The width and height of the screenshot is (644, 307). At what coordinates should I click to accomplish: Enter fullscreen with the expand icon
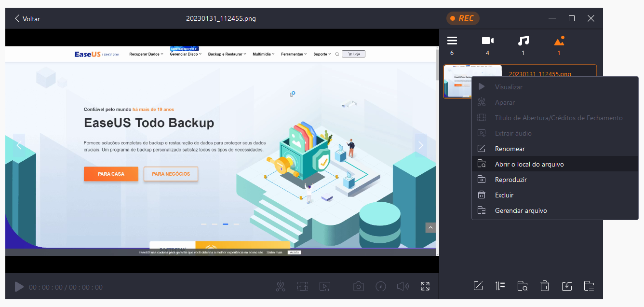coord(425,286)
